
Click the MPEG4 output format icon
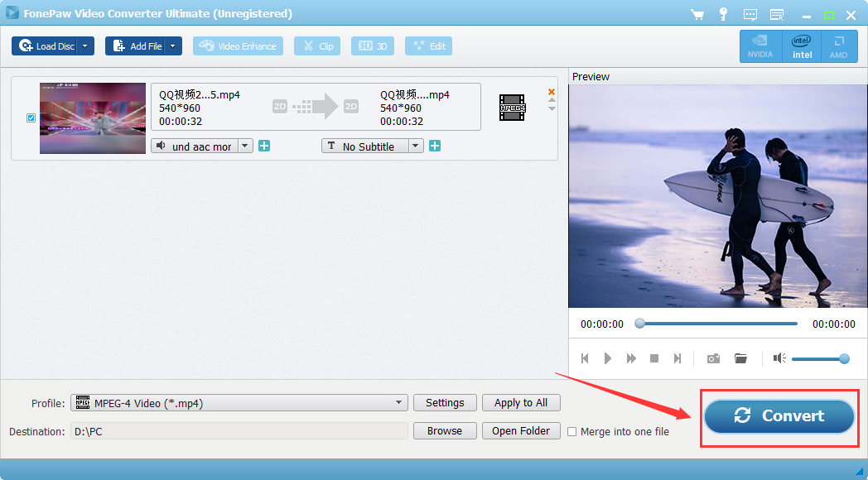coord(512,108)
